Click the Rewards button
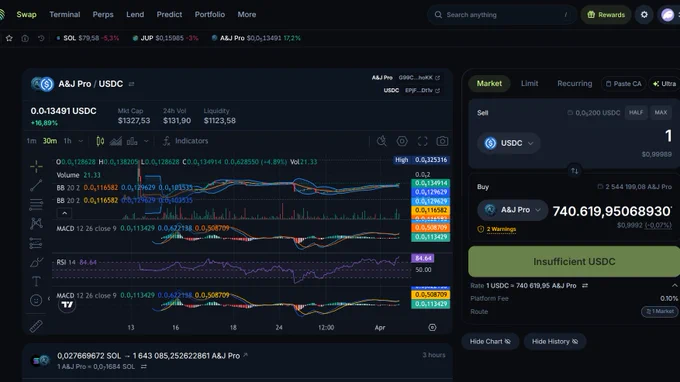 pyautogui.click(x=606, y=15)
